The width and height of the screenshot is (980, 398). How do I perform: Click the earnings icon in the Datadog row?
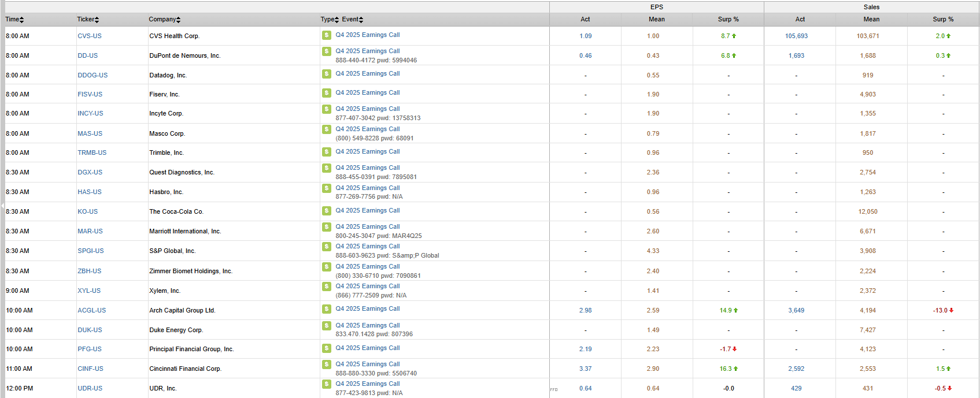[x=327, y=74]
